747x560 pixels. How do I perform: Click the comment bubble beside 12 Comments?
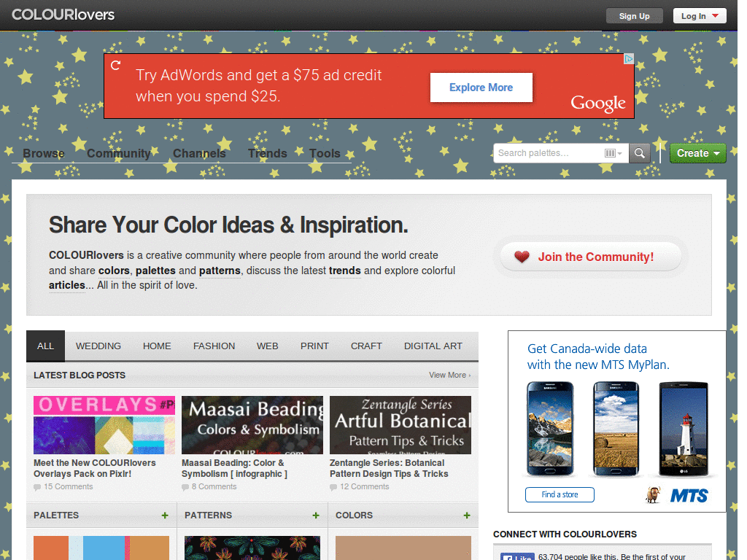click(x=333, y=487)
